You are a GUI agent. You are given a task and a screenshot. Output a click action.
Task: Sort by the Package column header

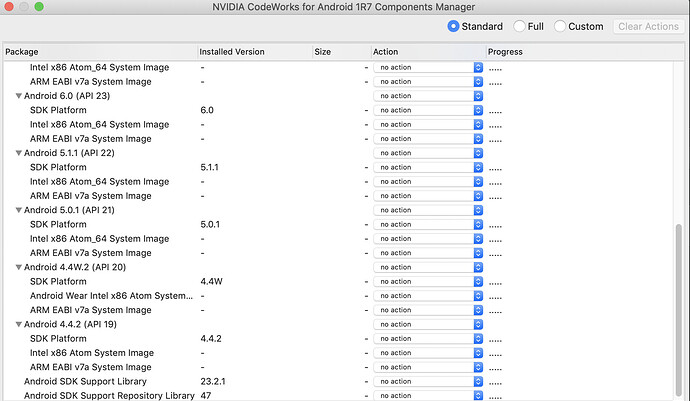(x=100, y=52)
